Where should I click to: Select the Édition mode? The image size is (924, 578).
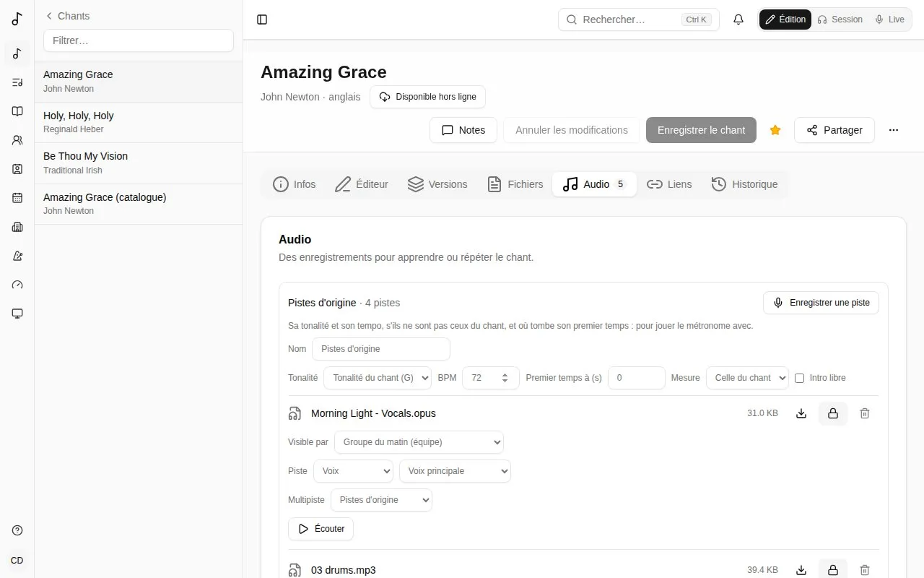coord(785,20)
